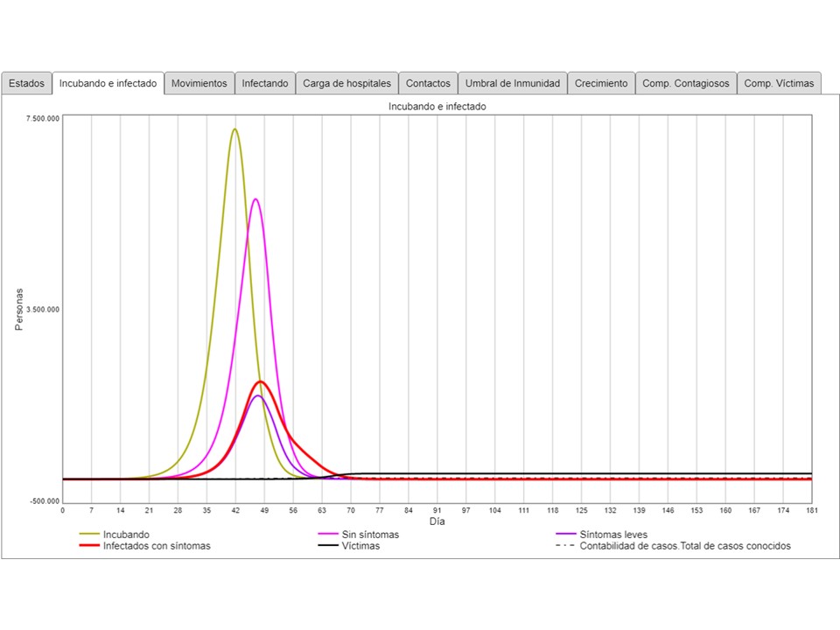
Task: Select the Crecimiento tab
Action: click(x=601, y=83)
